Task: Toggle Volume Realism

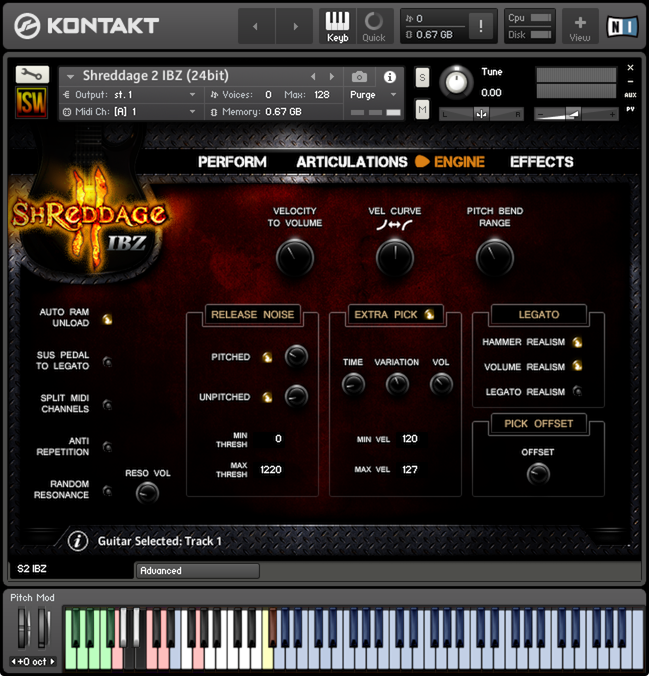Action: (577, 366)
